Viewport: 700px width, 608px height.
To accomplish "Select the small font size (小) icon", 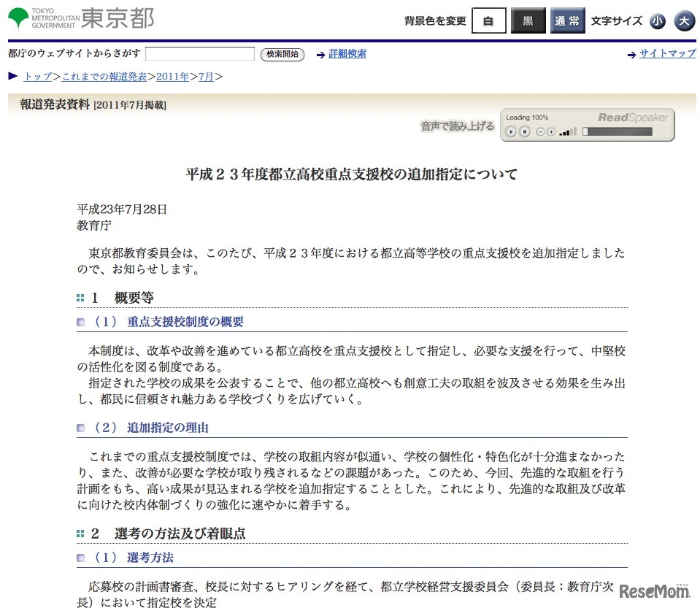I will pyautogui.click(x=658, y=21).
